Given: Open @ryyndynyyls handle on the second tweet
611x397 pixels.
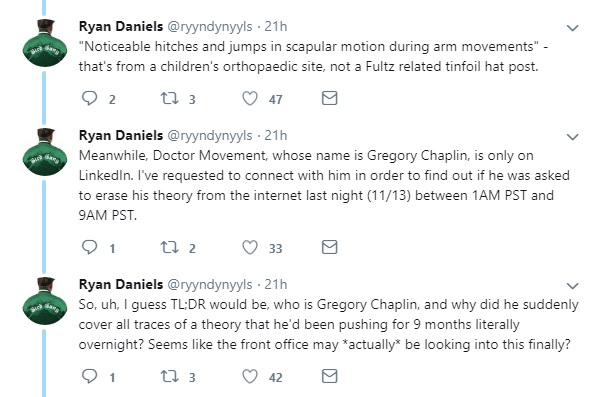Looking at the screenshot, I should (x=210, y=136).
